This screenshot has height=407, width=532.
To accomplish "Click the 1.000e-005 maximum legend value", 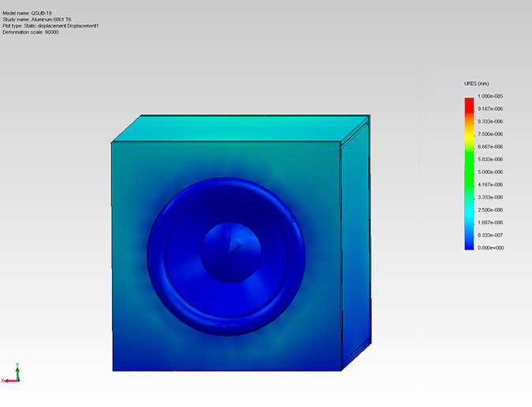I will 490,96.
